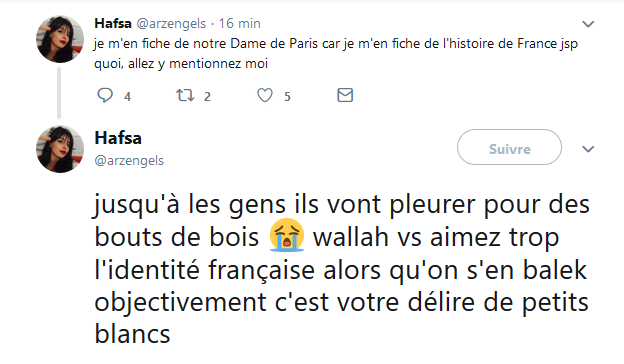624x364 pixels.
Task: Retweet the first Hafsa tweet
Action: (x=185, y=95)
